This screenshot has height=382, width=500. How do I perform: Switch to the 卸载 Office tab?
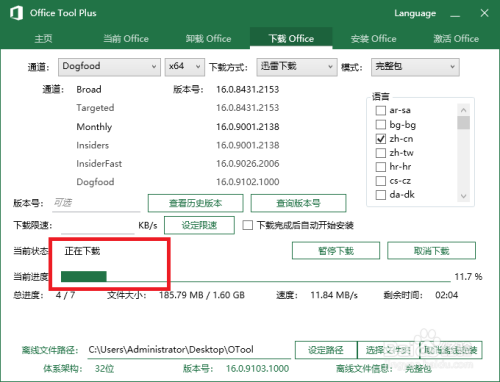point(208,39)
